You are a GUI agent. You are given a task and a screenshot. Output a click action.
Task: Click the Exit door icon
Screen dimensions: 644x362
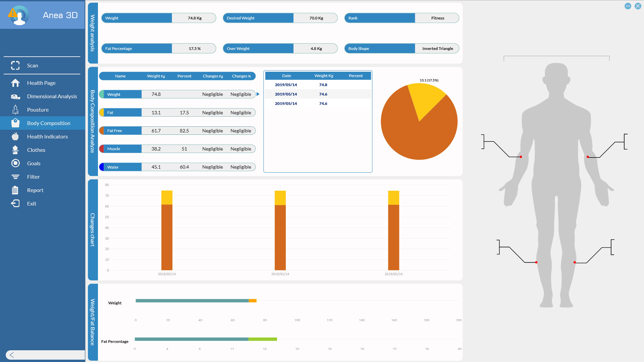click(x=15, y=203)
